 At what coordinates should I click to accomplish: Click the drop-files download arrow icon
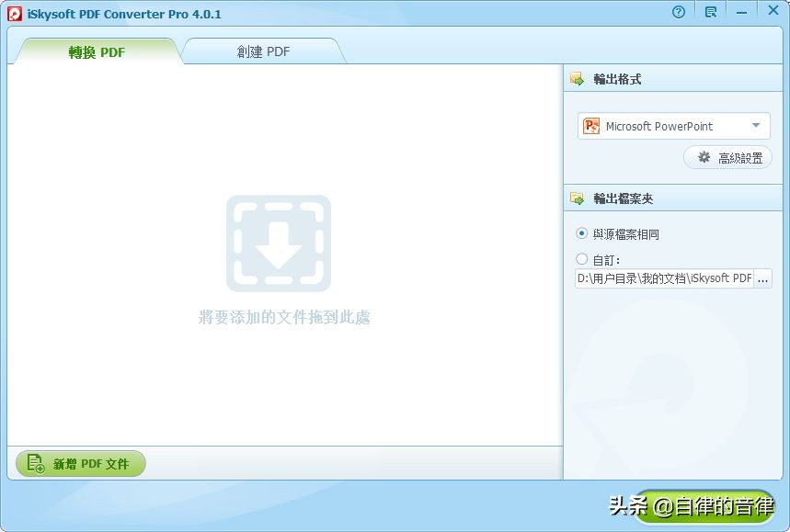click(x=279, y=243)
